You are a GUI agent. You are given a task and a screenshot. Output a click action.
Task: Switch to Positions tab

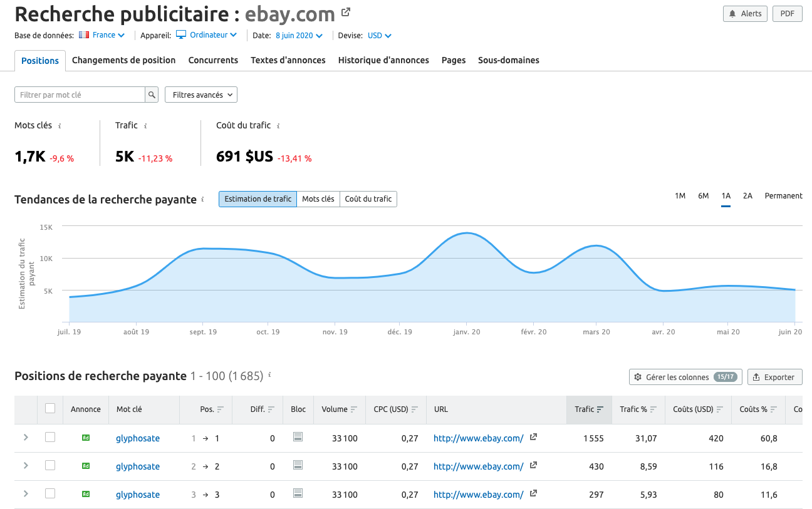40,61
